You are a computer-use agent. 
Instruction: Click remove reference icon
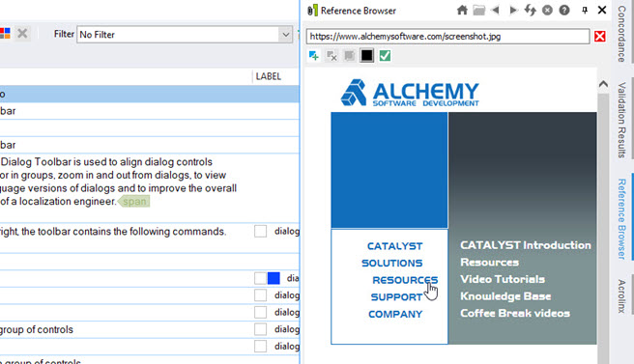[x=331, y=56]
